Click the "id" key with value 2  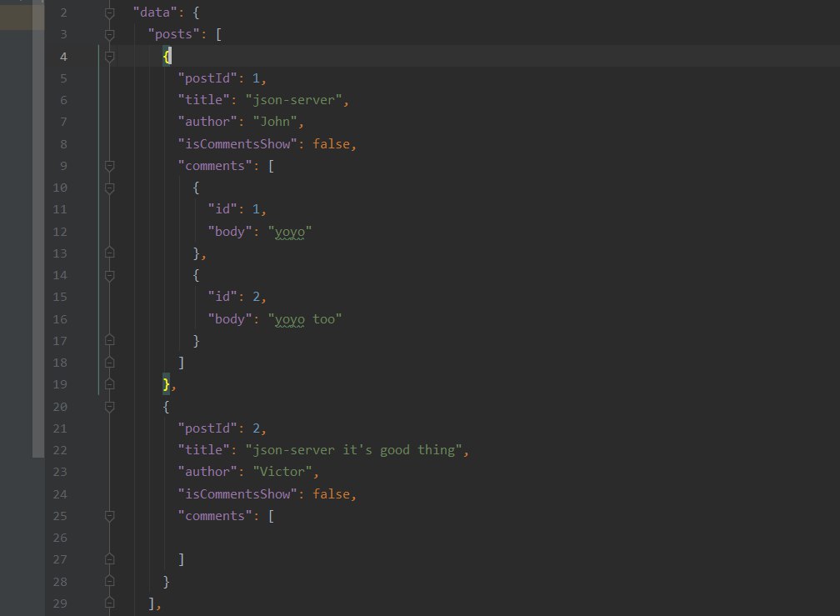tap(222, 297)
